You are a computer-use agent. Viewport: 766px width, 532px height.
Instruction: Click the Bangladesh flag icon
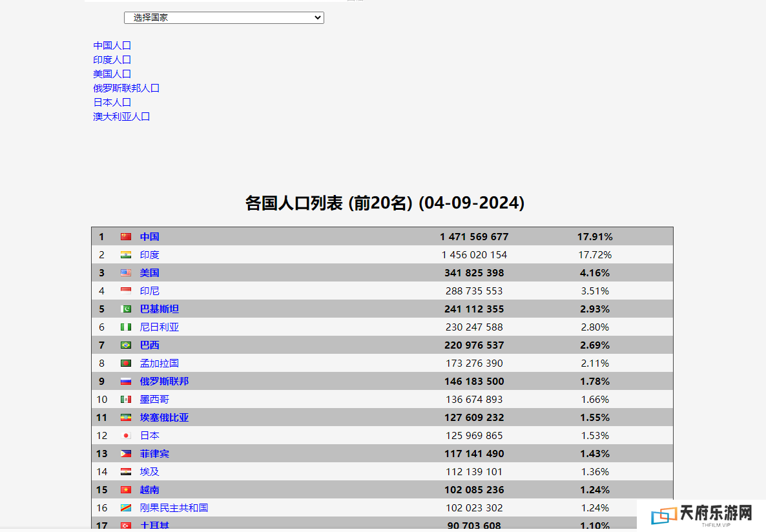point(126,363)
